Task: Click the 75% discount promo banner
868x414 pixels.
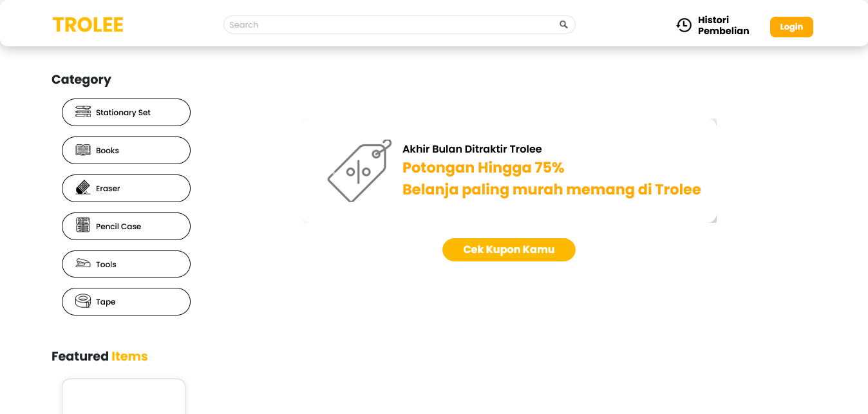Action: 509,171
